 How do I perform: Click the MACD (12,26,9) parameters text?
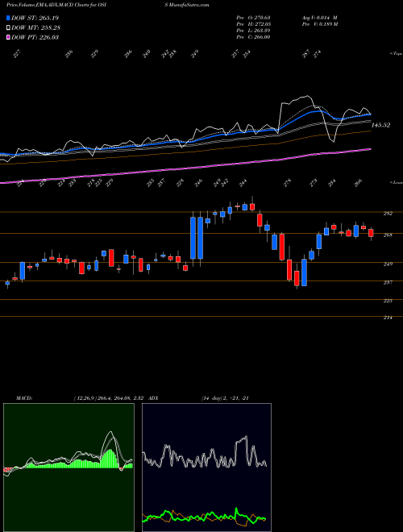[109, 398]
